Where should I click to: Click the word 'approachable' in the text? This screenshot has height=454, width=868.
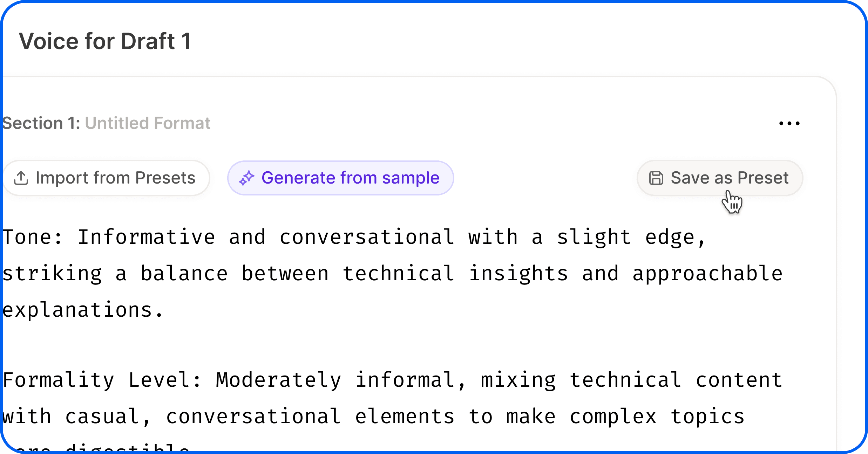[707, 274]
